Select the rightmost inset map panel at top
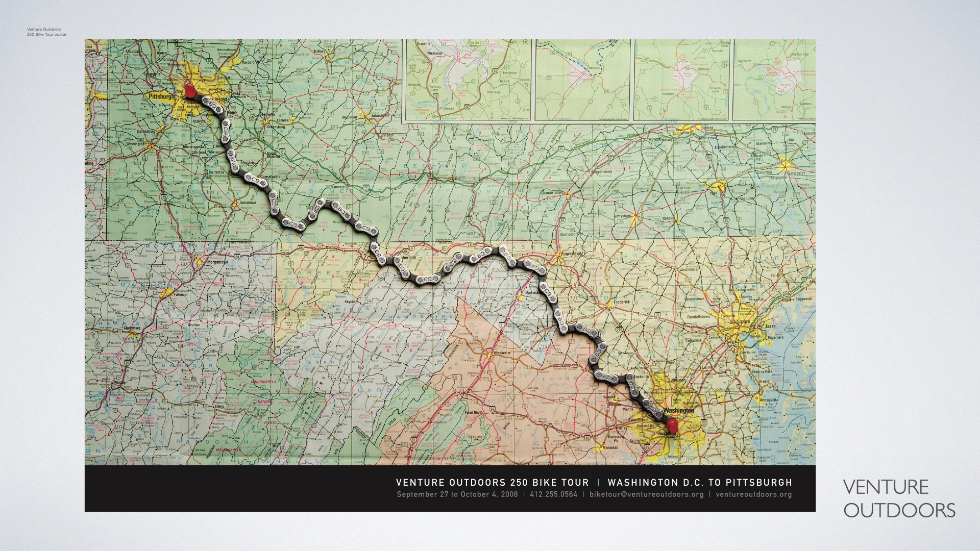 (773, 80)
